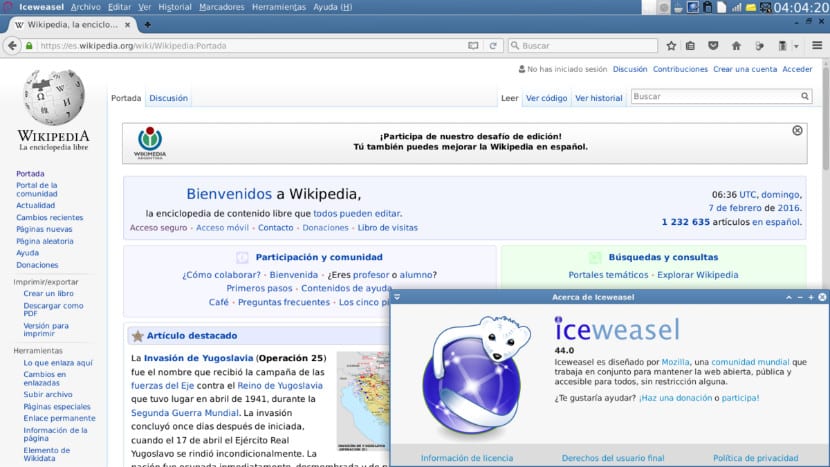Click ¡Haz una donación in the About dialog
Screen dimensions: 830x467
tap(675, 398)
